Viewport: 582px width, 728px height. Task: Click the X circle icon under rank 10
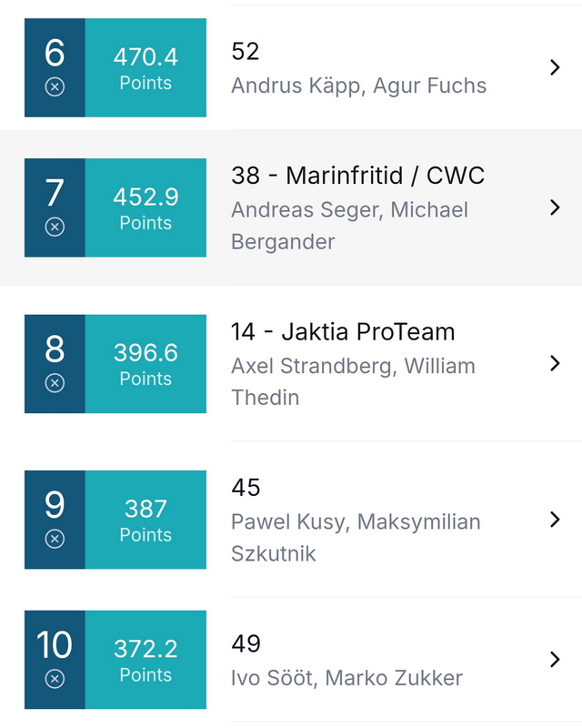click(x=55, y=679)
